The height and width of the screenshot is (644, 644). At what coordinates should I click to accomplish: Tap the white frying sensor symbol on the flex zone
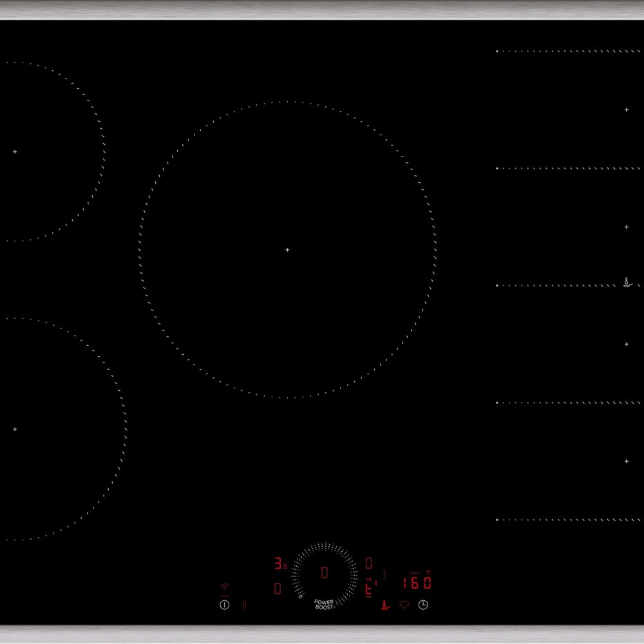[x=627, y=282]
